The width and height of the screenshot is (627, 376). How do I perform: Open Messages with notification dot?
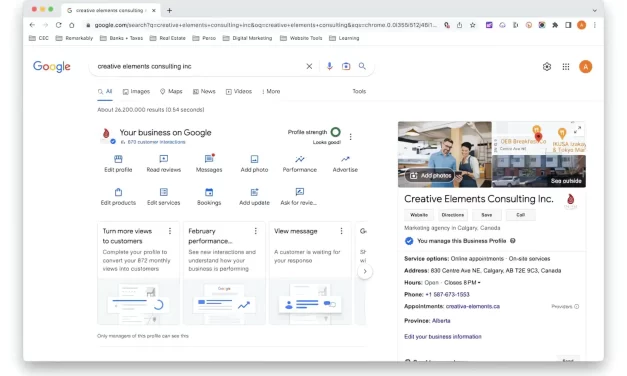[x=209, y=164]
